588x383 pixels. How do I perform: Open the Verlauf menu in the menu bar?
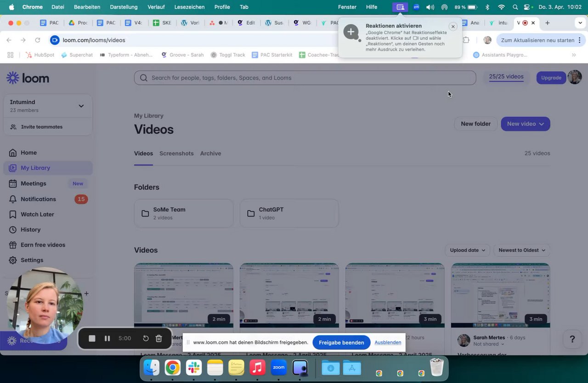(156, 7)
